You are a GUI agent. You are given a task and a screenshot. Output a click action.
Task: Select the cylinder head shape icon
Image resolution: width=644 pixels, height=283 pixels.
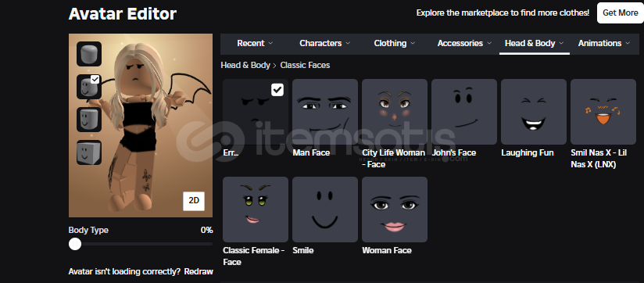pos(89,54)
